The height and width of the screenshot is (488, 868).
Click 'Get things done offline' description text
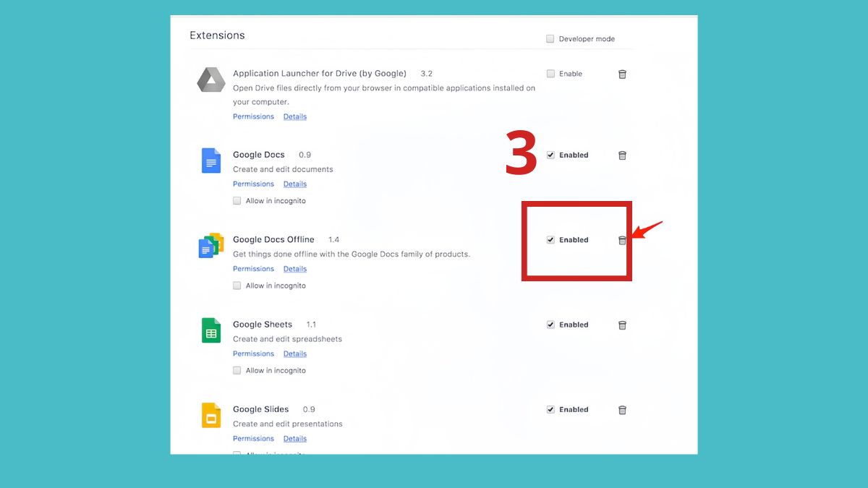click(352, 254)
